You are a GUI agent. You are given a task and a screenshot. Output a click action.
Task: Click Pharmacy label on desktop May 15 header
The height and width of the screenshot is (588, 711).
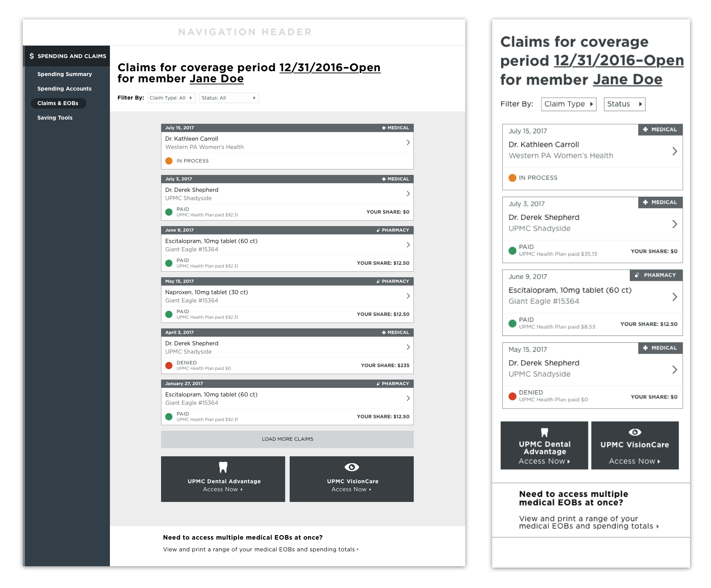[x=393, y=281]
